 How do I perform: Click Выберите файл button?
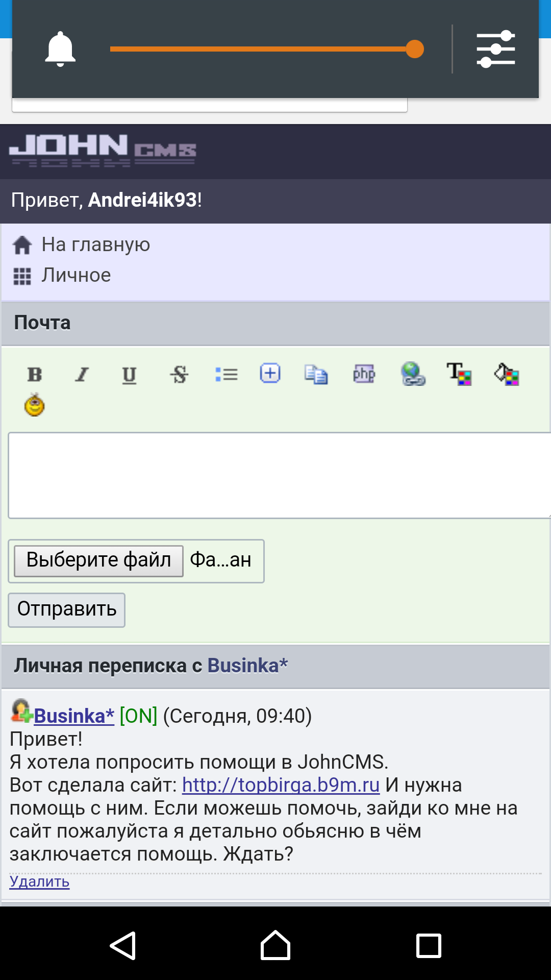coord(98,560)
